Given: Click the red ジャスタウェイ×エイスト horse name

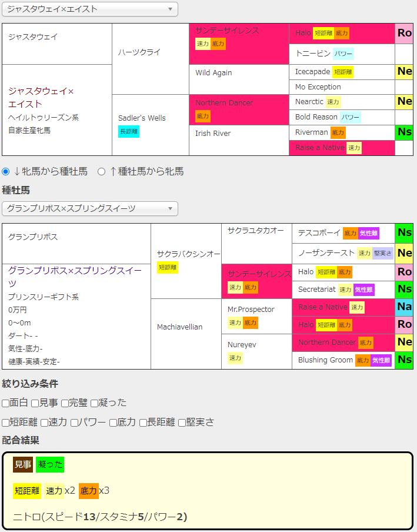Looking at the screenshot, I should click(41, 98).
